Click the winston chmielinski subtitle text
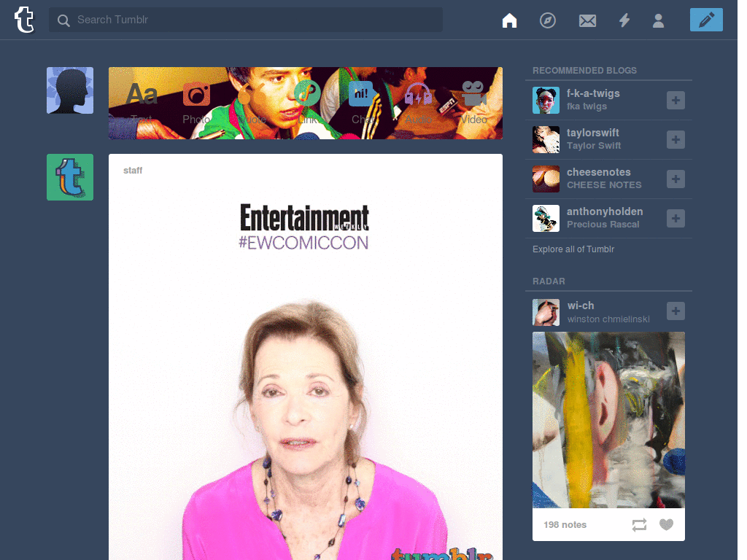747x560 pixels. click(608, 319)
